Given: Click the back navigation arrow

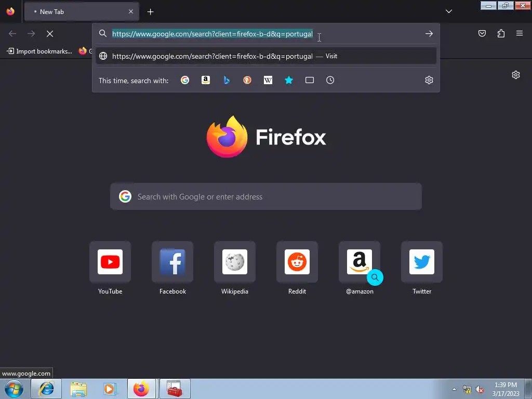Looking at the screenshot, I should 12,34.
